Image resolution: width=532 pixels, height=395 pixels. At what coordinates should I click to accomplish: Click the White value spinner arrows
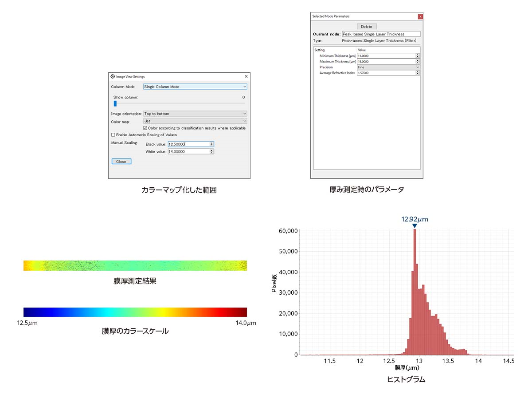point(211,151)
